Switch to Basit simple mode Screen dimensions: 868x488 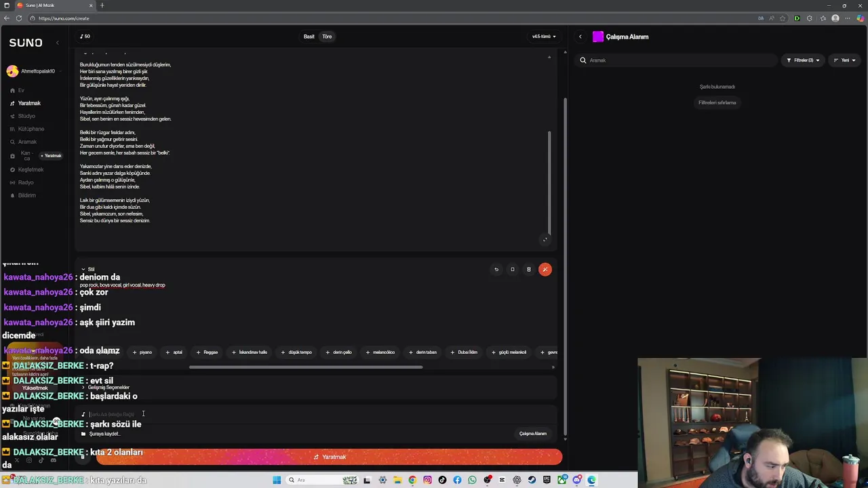click(x=309, y=37)
